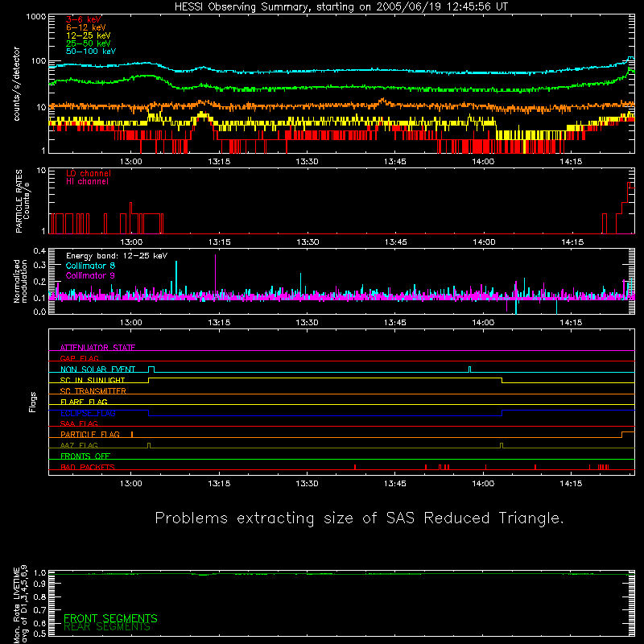The width and height of the screenshot is (644, 644).
Task: Click 13:00 time label under counts plot
Action: tap(131, 162)
